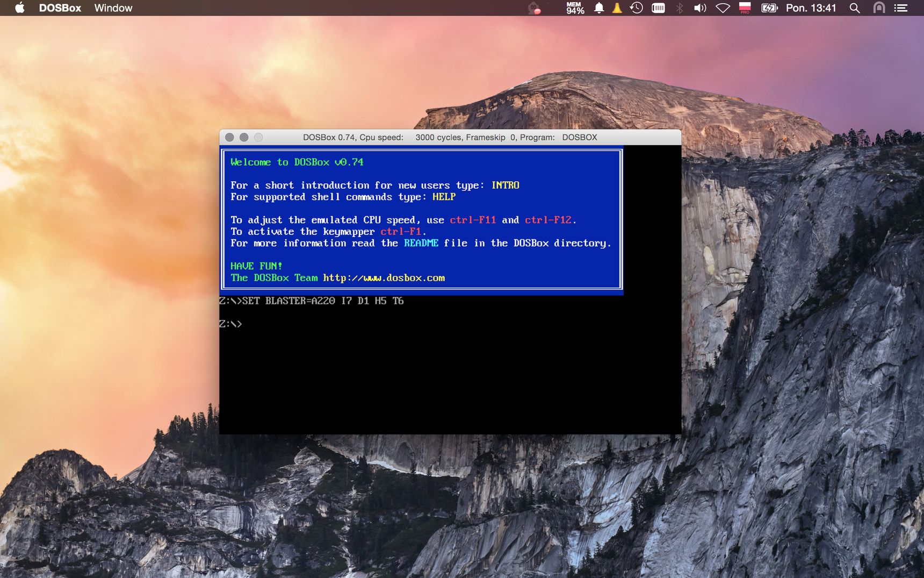The width and height of the screenshot is (924, 578).
Task: Open the DOSBox application menu
Action: 60,8
